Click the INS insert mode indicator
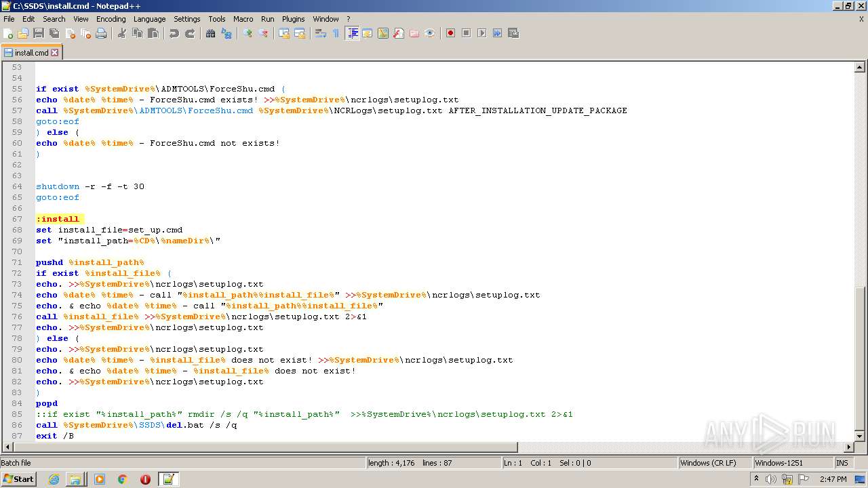868x488 pixels. coord(842,463)
